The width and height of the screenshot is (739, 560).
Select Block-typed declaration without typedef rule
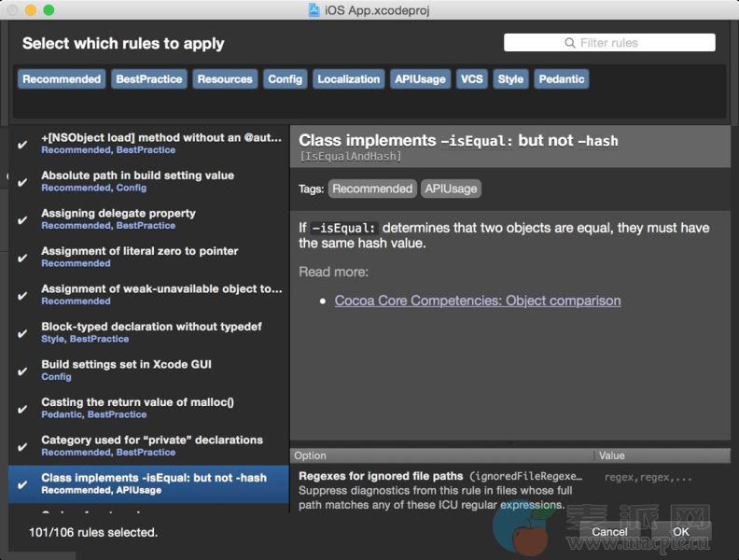coord(151,328)
